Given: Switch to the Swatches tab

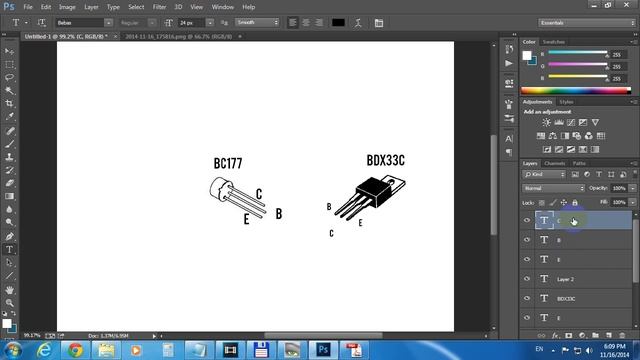Looking at the screenshot, I should point(553,42).
